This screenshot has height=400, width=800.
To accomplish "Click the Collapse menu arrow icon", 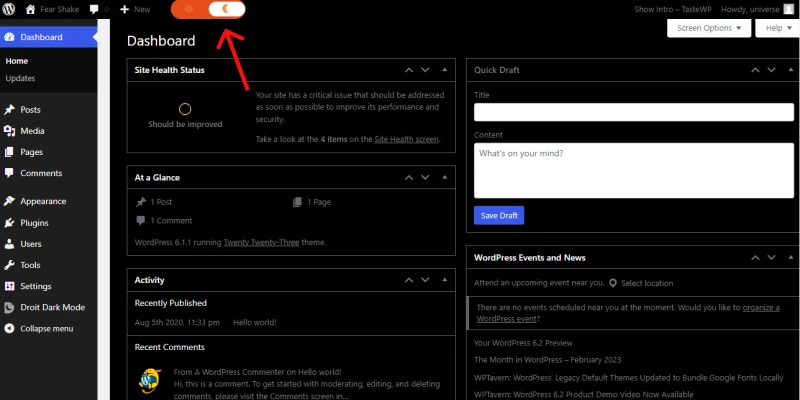I will (9, 329).
